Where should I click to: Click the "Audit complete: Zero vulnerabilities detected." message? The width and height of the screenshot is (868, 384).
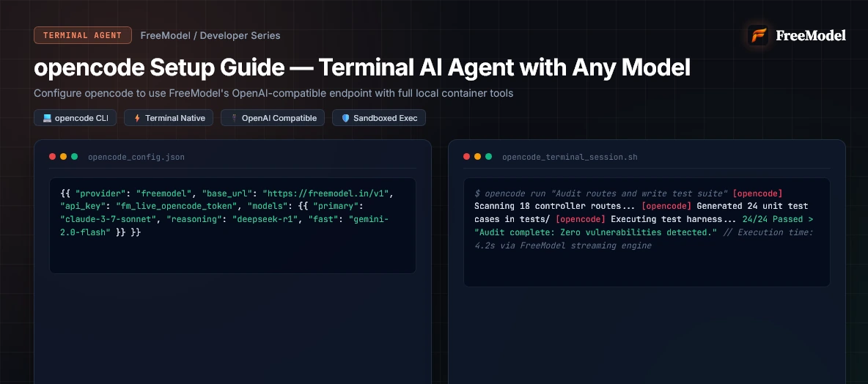[595, 232]
